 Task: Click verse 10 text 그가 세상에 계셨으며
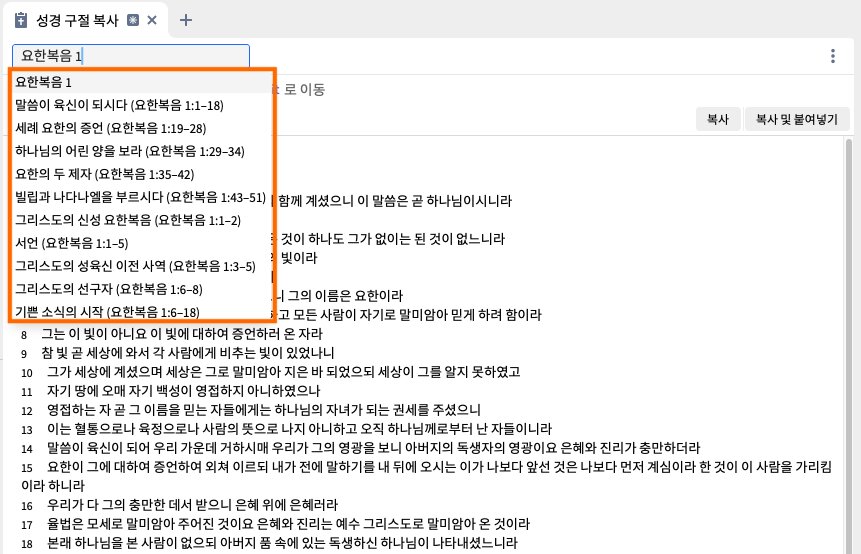(x=283, y=372)
